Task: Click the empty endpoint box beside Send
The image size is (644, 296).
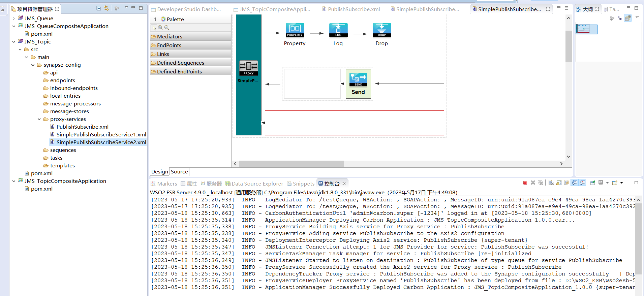Action: coord(312,84)
